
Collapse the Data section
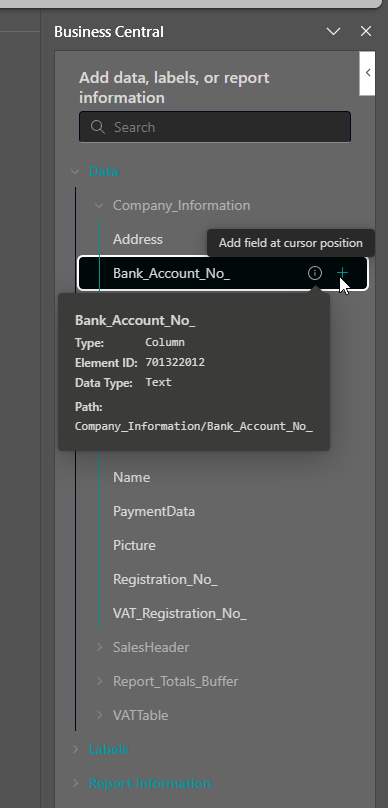(76, 171)
